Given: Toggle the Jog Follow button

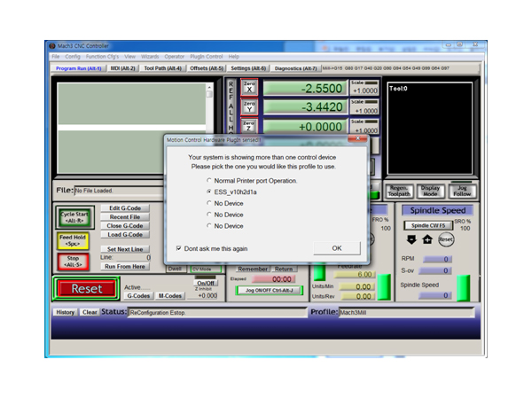Looking at the screenshot, I should [x=462, y=191].
